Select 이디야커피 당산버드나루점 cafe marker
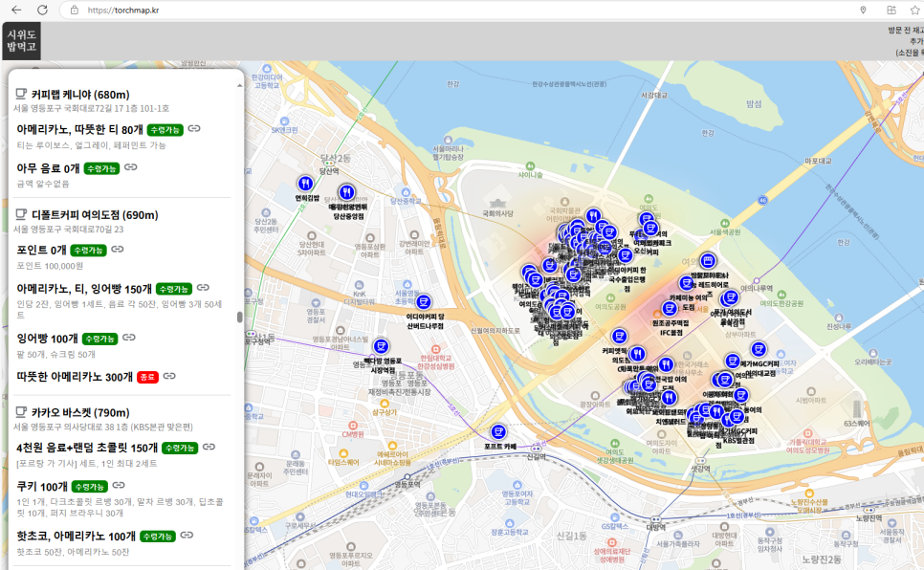This screenshot has width=924, height=570. pyautogui.click(x=423, y=302)
